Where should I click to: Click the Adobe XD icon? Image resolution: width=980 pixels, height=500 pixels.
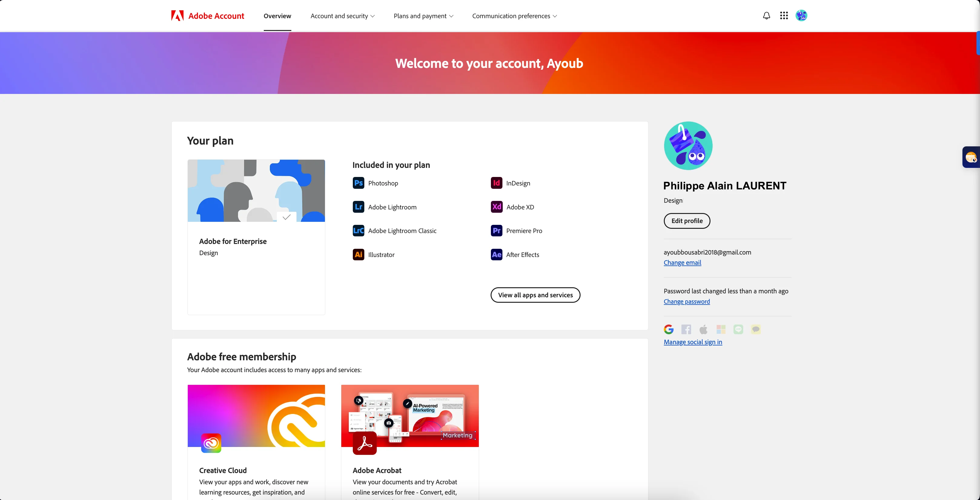496,207
